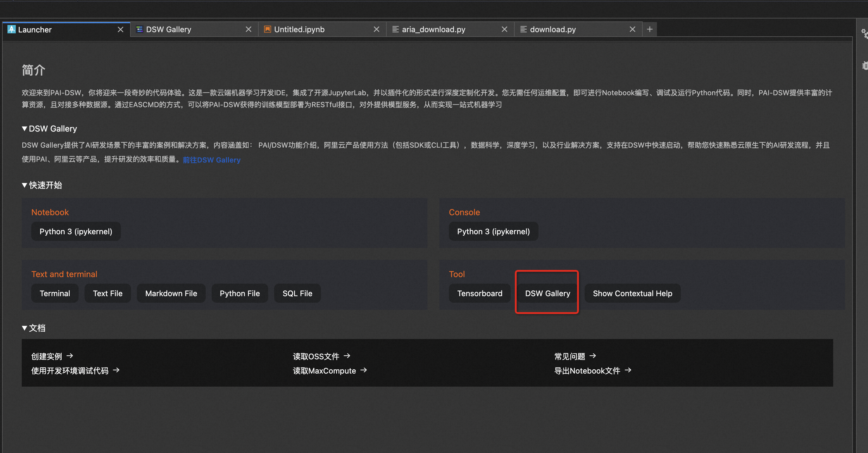The image size is (868, 453).
Task: Click the DSW Gallery tab icon
Action: pos(139,29)
